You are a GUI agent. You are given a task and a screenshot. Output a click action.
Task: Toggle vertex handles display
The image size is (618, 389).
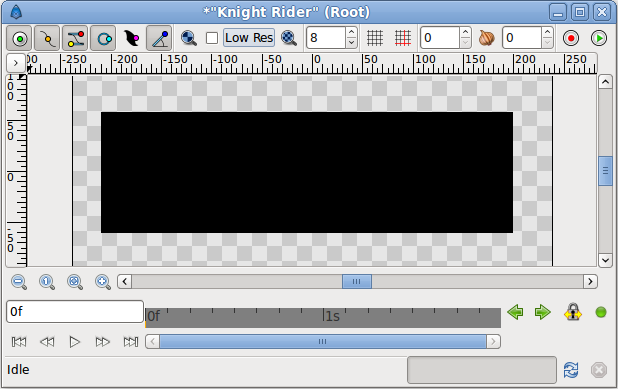click(47, 38)
